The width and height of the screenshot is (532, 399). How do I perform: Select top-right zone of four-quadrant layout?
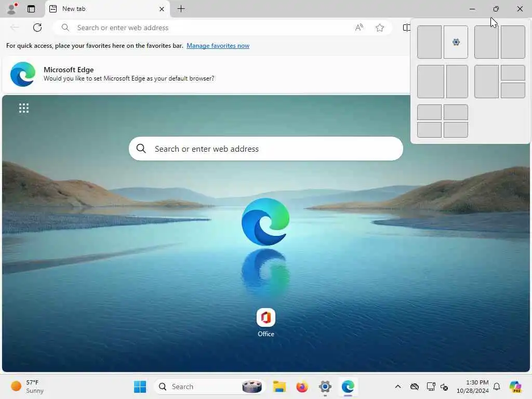(x=456, y=112)
